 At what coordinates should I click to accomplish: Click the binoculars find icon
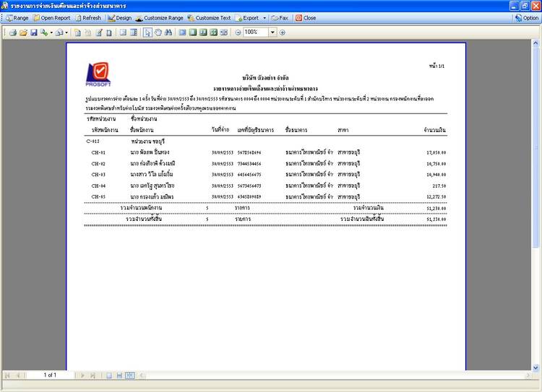168,32
